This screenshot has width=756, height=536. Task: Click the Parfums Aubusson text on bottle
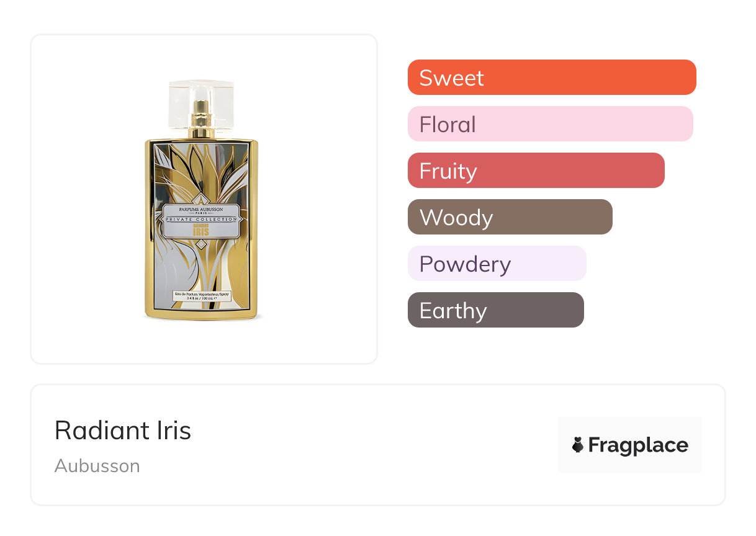pos(201,210)
